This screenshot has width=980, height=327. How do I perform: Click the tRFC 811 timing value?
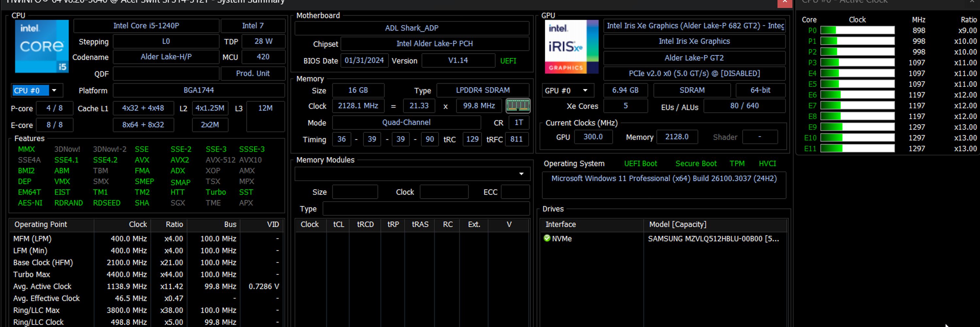pos(516,139)
